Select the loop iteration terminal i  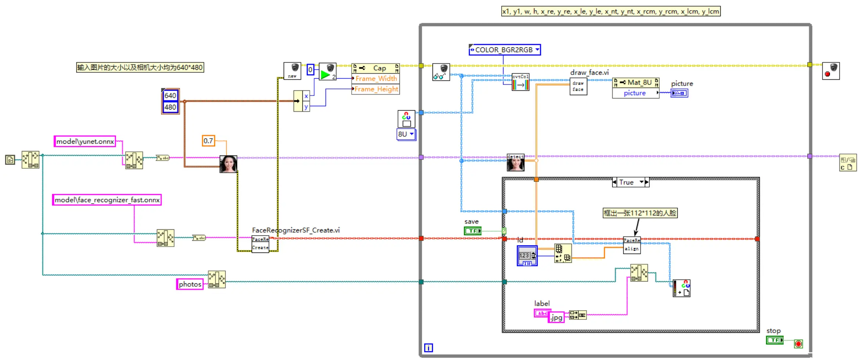pos(428,348)
